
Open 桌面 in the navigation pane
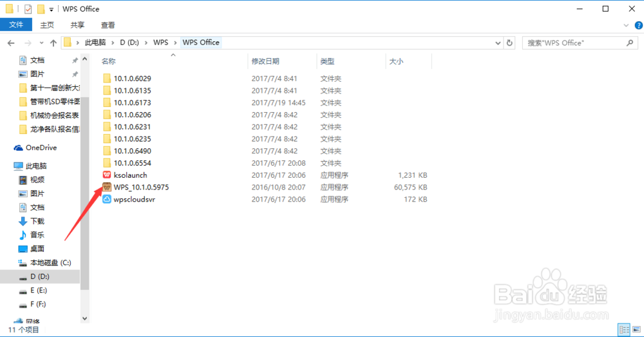click(32, 249)
